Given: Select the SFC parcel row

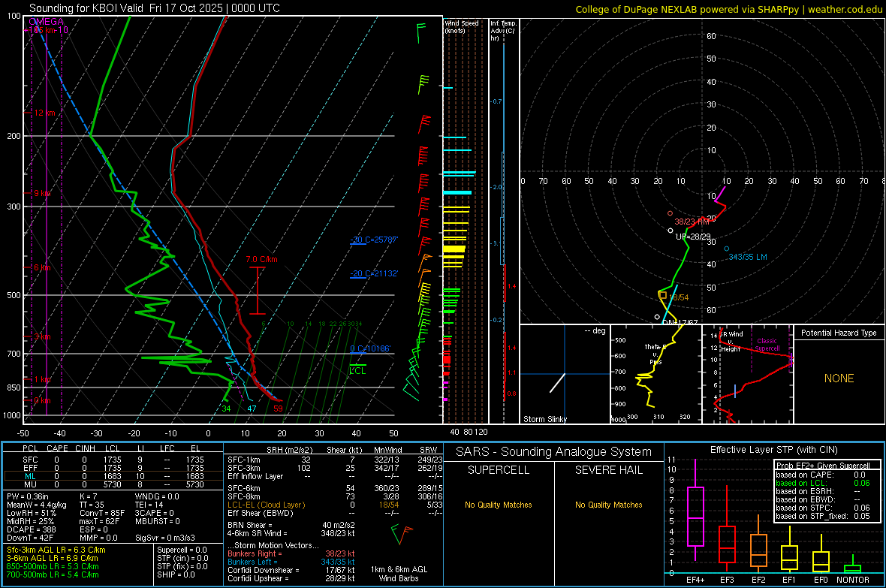Looking at the screenshot, I should tap(113, 460).
